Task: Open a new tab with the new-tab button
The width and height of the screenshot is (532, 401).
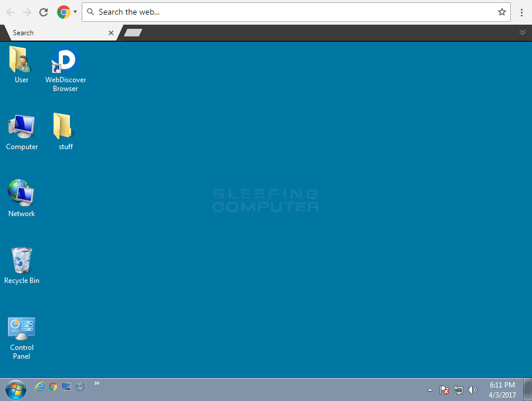Action: coord(133,32)
